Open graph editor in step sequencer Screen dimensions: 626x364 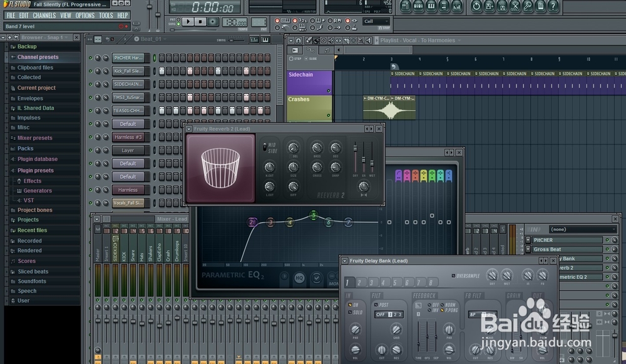pyautogui.click(x=254, y=39)
